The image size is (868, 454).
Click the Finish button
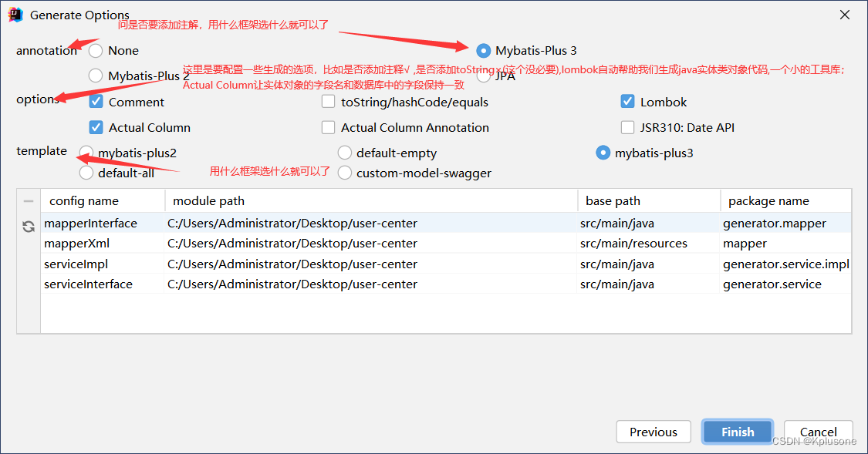pyautogui.click(x=738, y=432)
